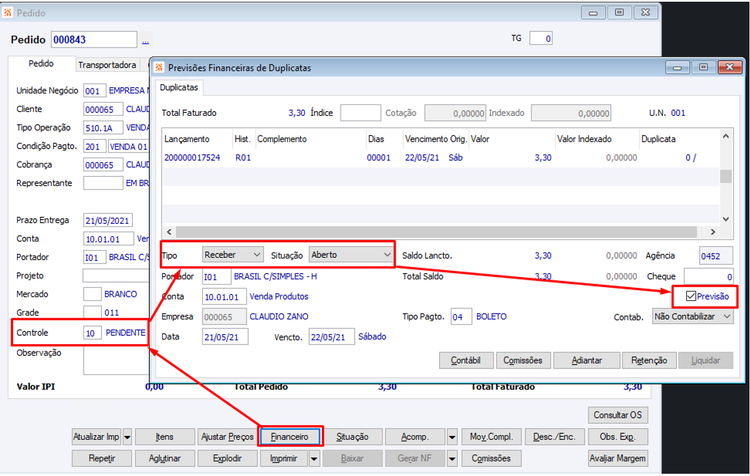
Task: Switch to the Transportadora tab
Action: click(107, 65)
